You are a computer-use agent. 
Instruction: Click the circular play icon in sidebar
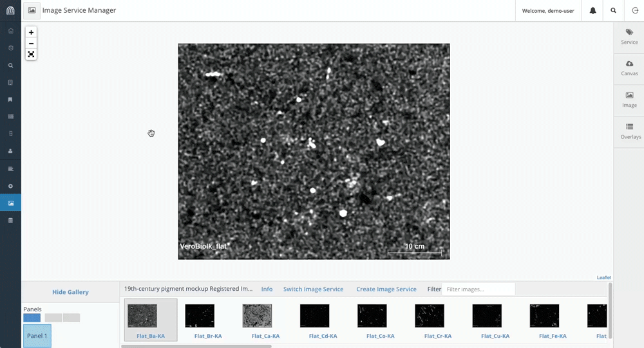click(x=11, y=186)
